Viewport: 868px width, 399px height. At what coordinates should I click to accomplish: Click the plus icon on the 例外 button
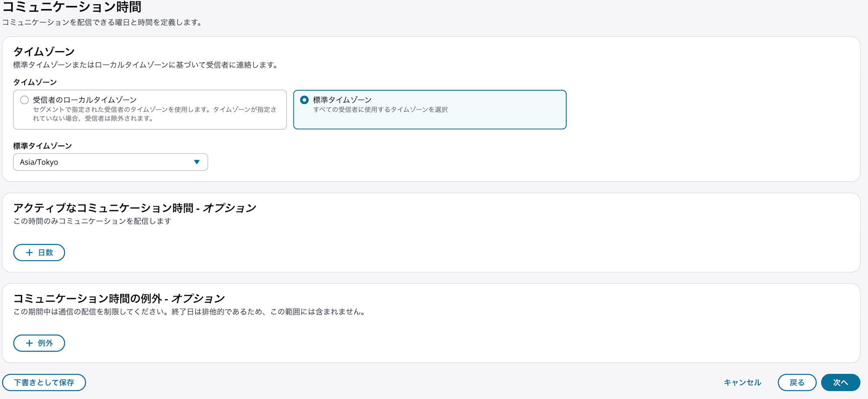(x=29, y=343)
